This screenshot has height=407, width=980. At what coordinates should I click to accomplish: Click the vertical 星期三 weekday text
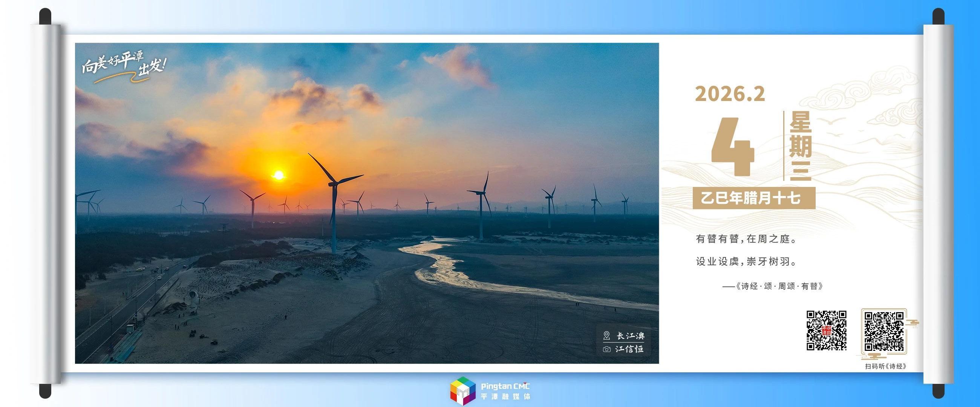coord(800,146)
